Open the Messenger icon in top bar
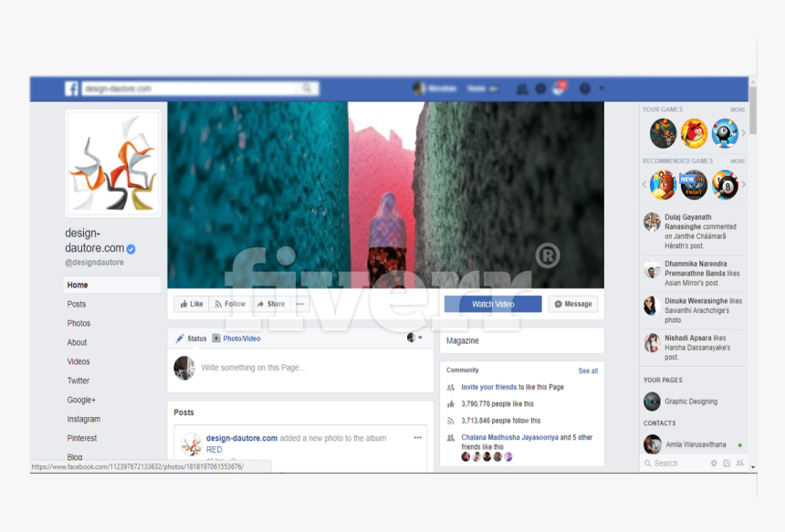Image resolution: width=785 pixels, height=532 pixels. click(x=540, y=89)
